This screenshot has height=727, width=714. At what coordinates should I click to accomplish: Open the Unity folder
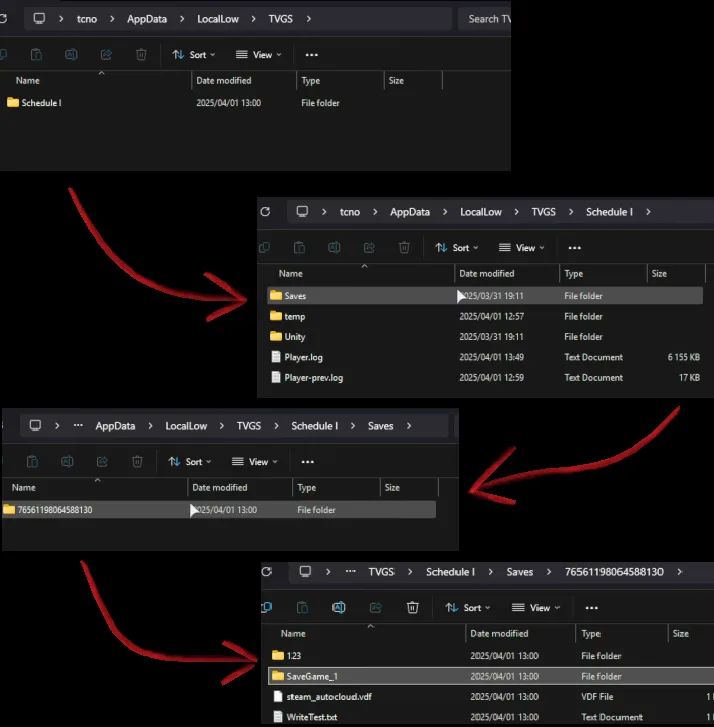point(294,337)
